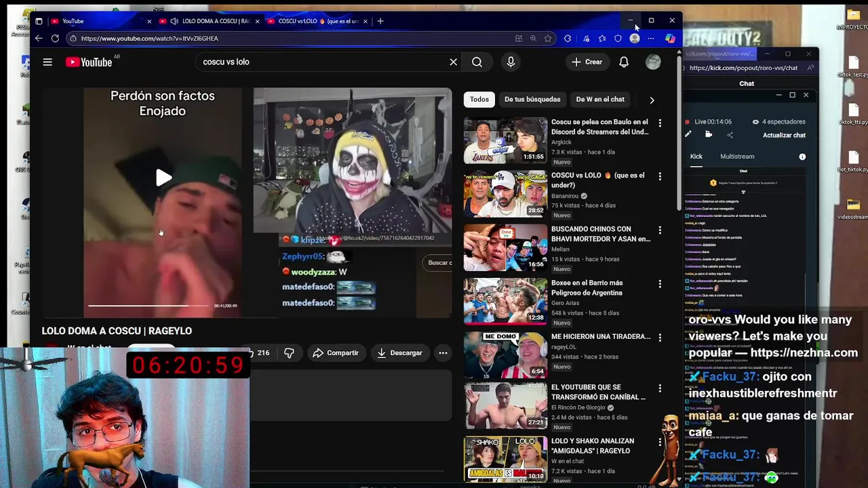Open the YouTube hamburger guide menu

tap(47, 62)
